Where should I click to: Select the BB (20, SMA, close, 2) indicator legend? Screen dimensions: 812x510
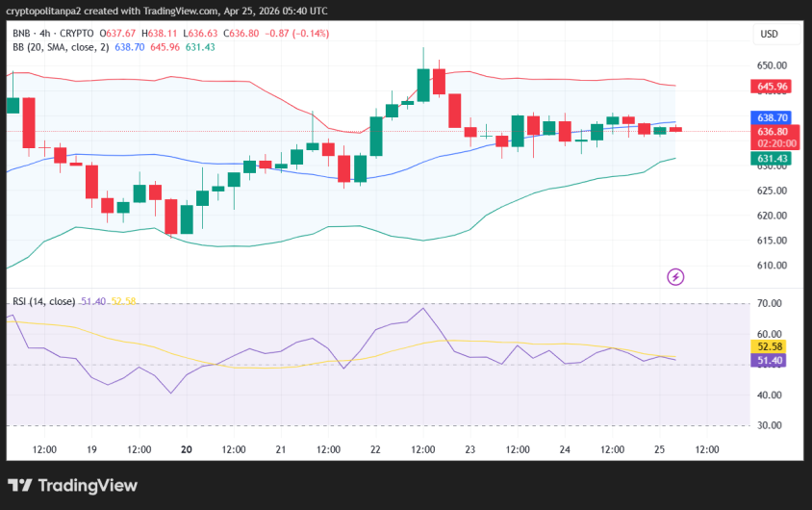(61, 46)
